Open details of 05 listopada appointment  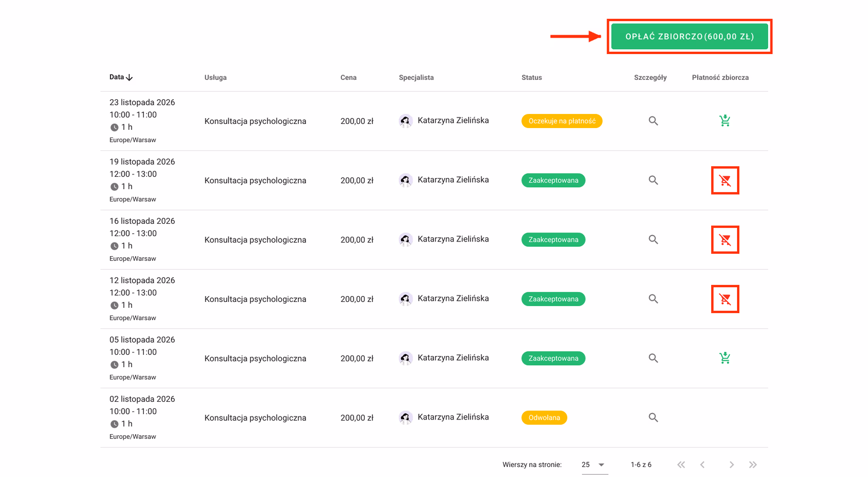click(653, 358)
